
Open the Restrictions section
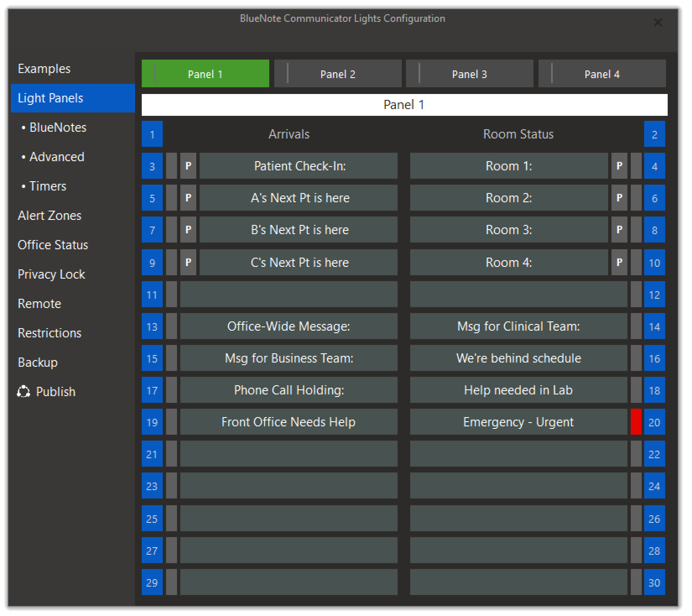[x=73, y=333]
